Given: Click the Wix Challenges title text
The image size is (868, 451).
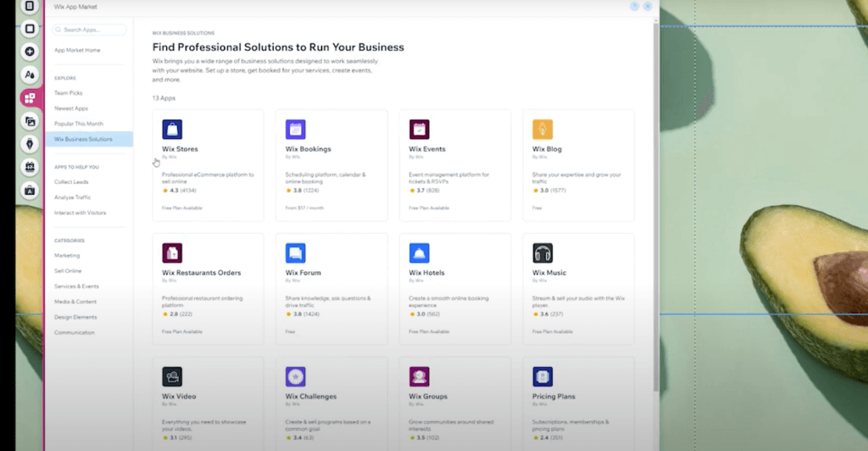Looking at the screenshot, I should 311,397.
